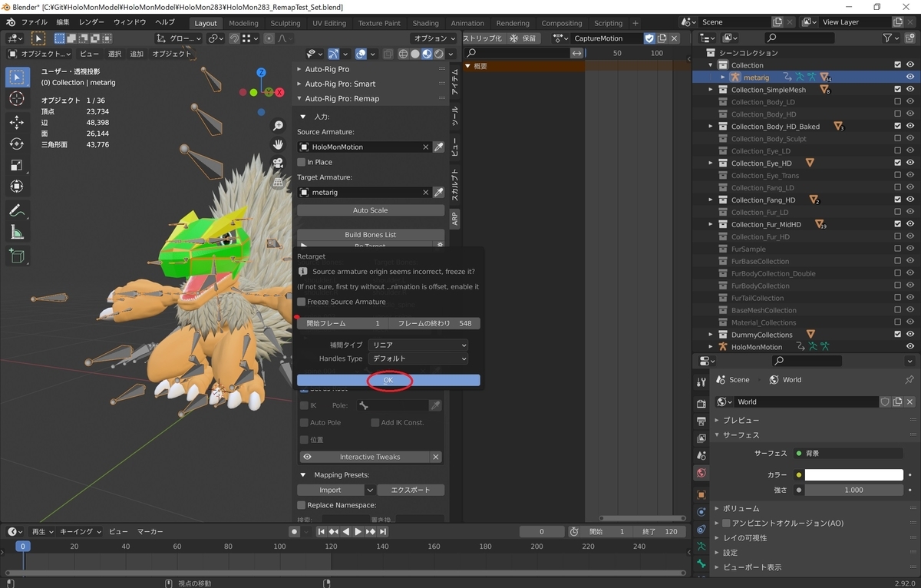The height and width of the screenshot is (588, 921).
Task: Switch to the Sculpting workspace tab
Action: pos(286,23)
